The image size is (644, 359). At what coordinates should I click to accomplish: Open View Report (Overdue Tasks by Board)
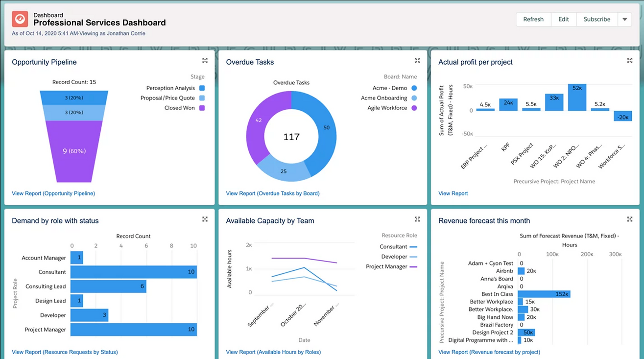click(273, 193)
